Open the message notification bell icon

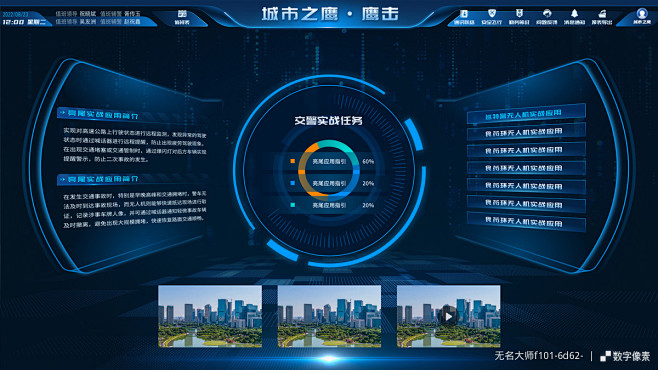pos(574,14)
